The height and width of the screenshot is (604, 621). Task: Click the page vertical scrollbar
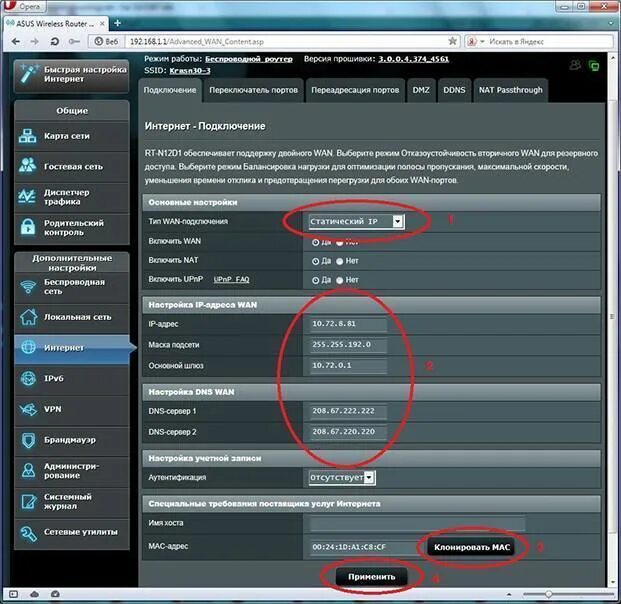(613, 317)
